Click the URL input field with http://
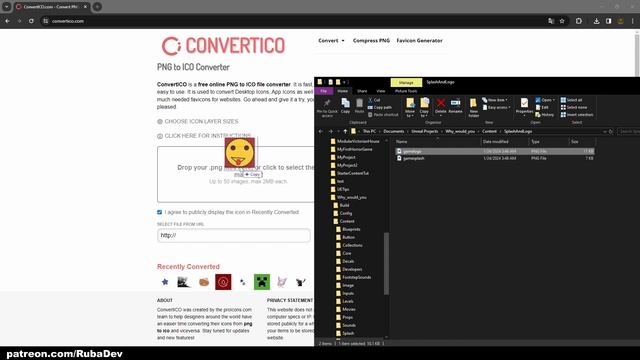Image resolution: width=640 pixels, height=360 pixels. tap(233, 236)
